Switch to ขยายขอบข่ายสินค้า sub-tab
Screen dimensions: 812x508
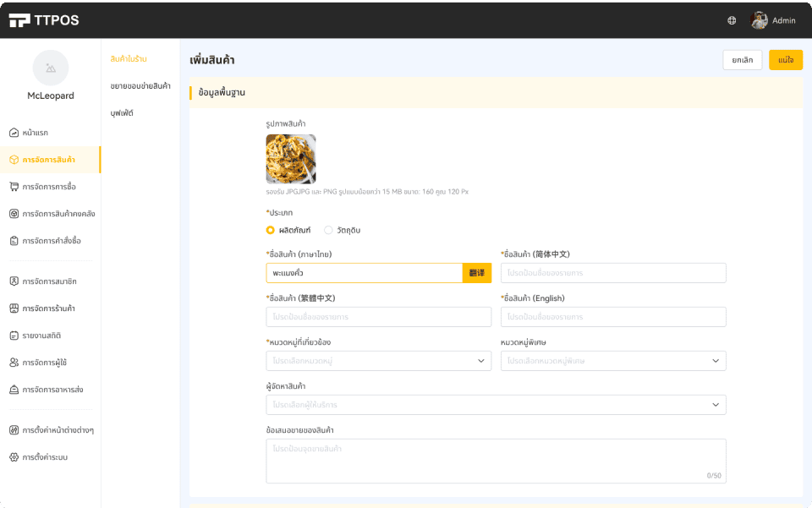[140, 86]
